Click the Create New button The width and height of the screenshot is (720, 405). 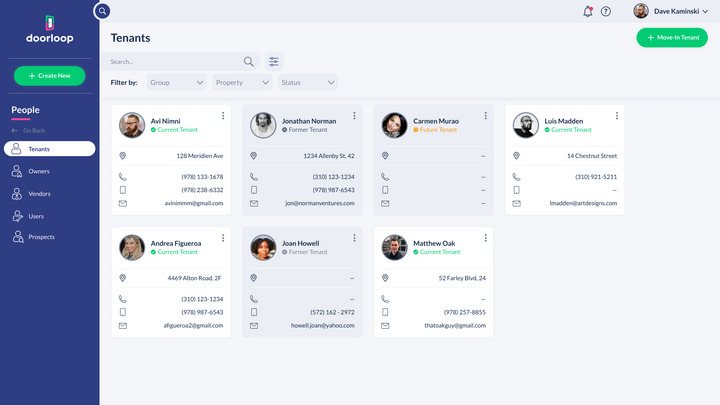(49, 76)
